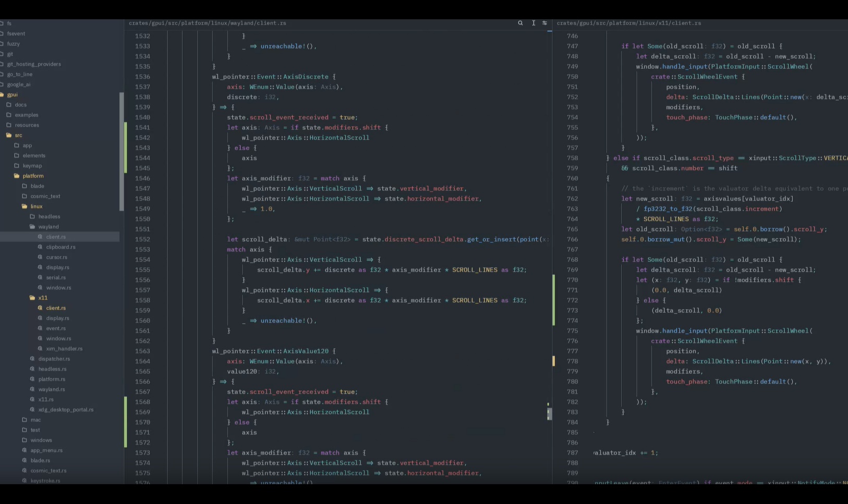Image resolution: width=848 pixels, height=504 pixels.
Task: Click the file icon beside dispatcher.rs
Action: point(32,359)
